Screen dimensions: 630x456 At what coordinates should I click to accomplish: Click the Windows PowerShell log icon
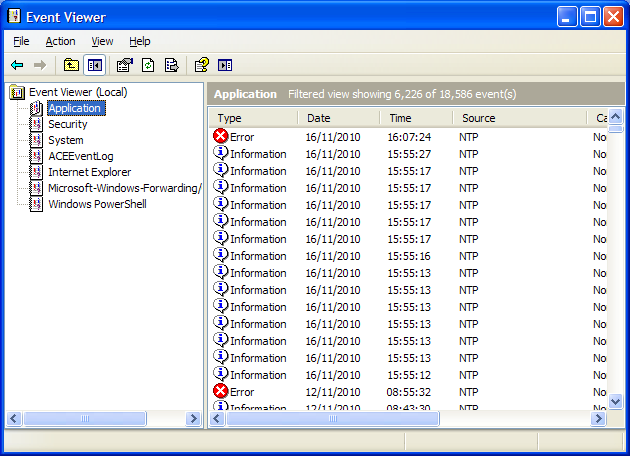(x=37, y=204)
